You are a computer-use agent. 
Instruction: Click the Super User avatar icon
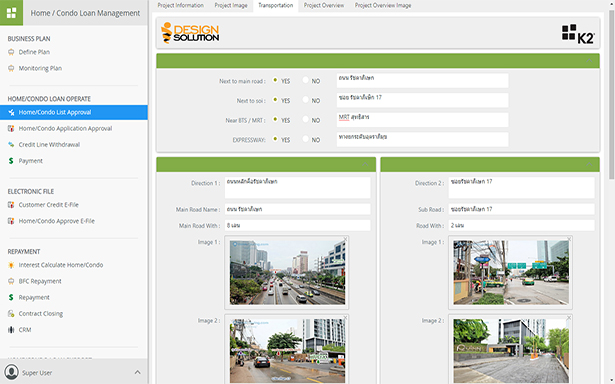click(x=11, y=372)
